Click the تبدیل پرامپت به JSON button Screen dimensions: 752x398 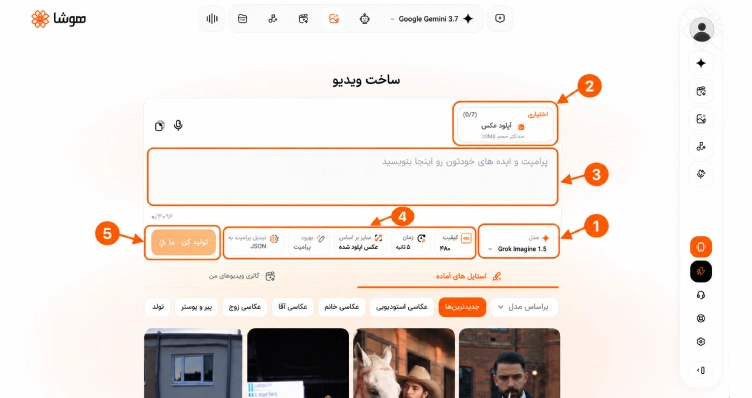click(x=254, y=243)
